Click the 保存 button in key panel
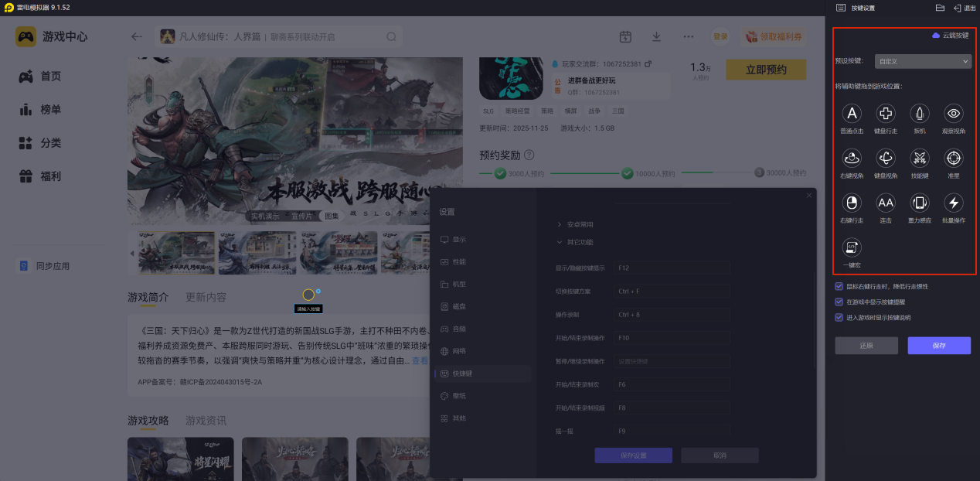This screenshot has width=980, height=481. pos(939,345)
